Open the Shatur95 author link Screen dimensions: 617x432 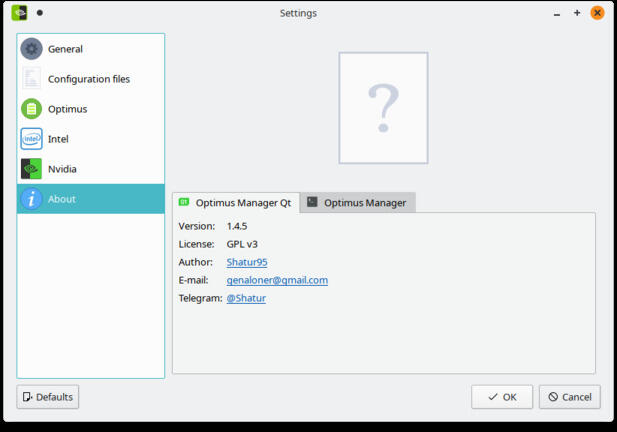(247, 262)
